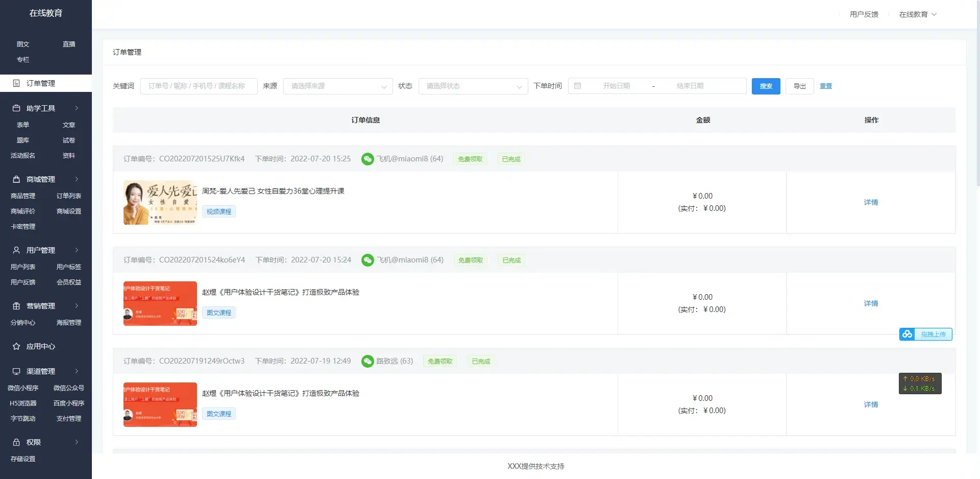Open 直播 in the sidebar
This screenshot has height=479, width=980.
click(69, 44)
